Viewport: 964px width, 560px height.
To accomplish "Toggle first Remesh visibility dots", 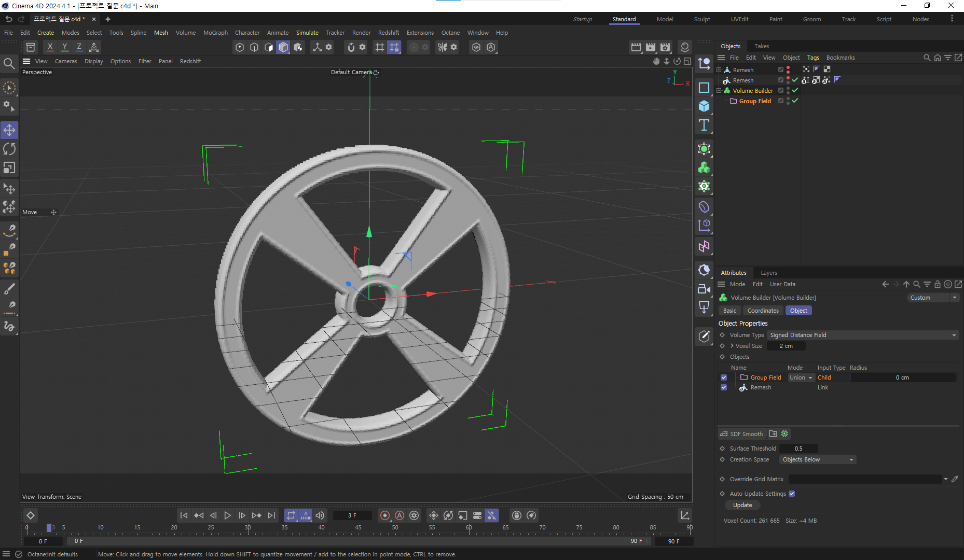I will pyautogui.click(x=788, y=69).
